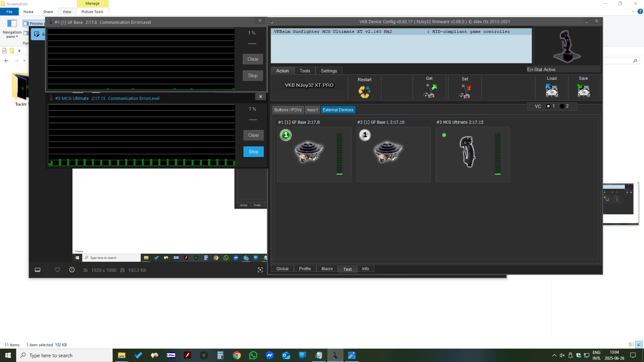Go back in File Explorer navigation

pos(6,61)
